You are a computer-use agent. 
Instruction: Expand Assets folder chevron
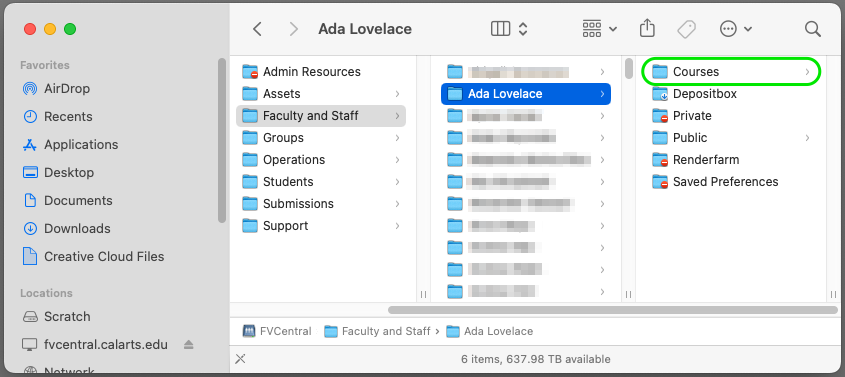click(397, 94)
